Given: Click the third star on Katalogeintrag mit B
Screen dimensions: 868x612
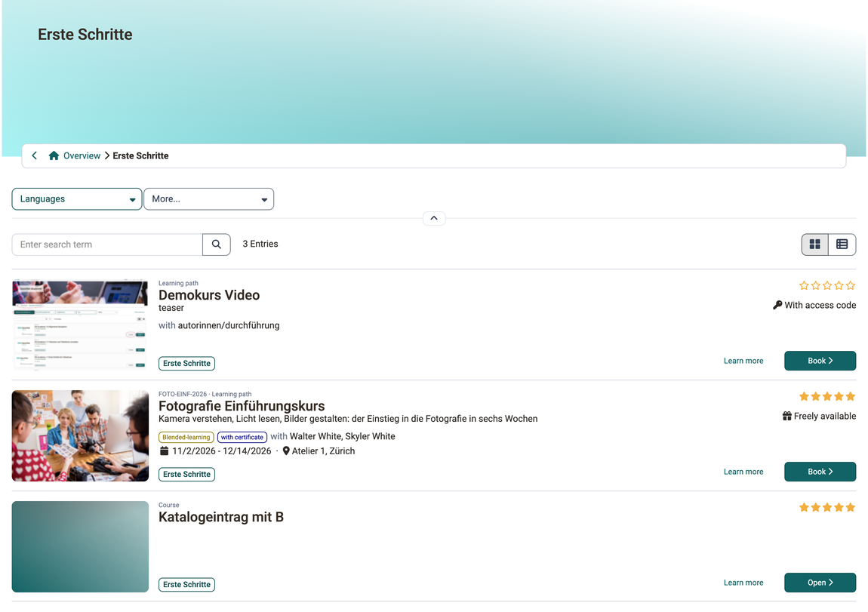Looking at the screenshot, I should click(827, 507).
